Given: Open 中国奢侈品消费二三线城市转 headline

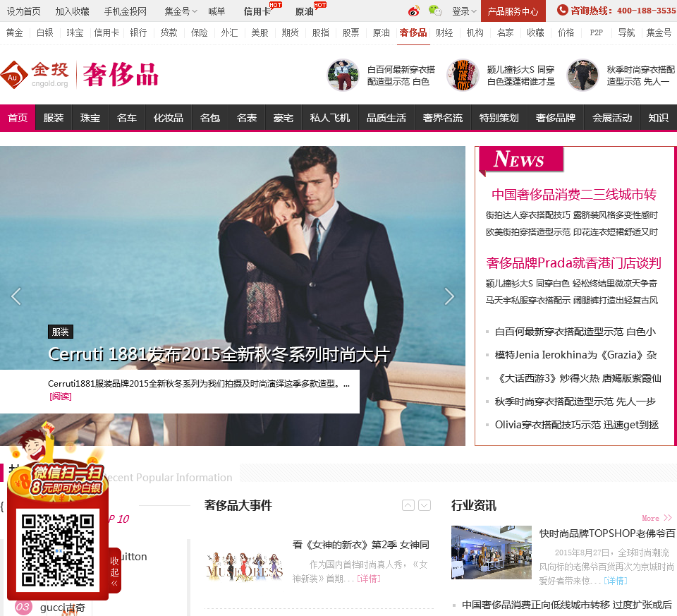Looking at the screenshot, I should [x=574, y=194].
